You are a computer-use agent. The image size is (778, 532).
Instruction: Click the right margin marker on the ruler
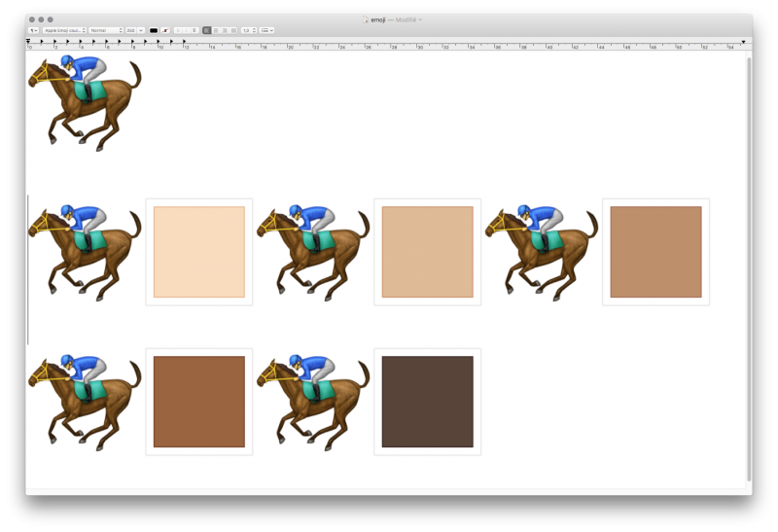pos(743,42)
